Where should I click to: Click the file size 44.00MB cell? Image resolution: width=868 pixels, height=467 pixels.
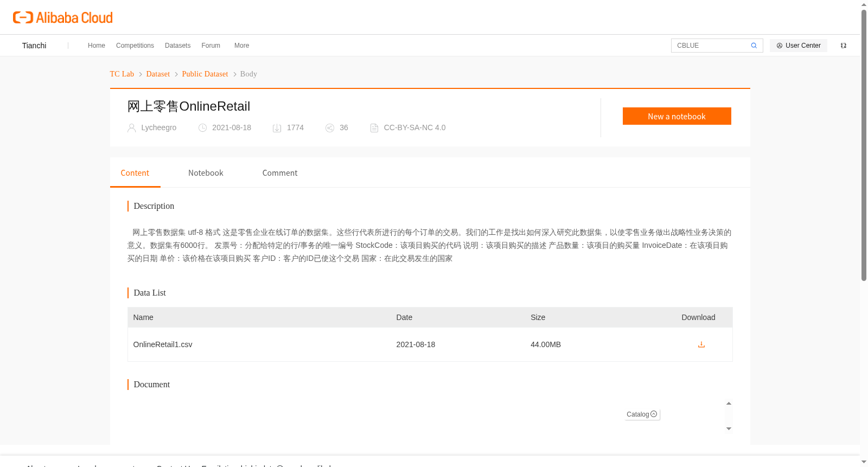(x=546, y=344)
